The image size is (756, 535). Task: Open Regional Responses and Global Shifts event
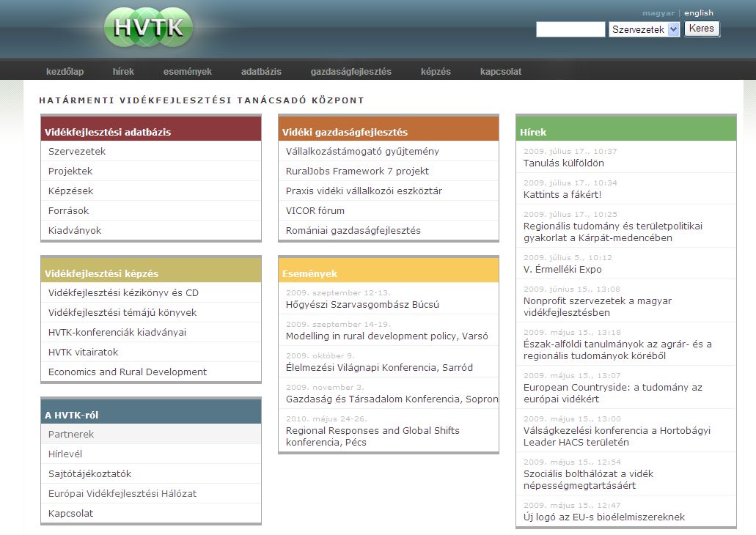[x=373, y=436]
